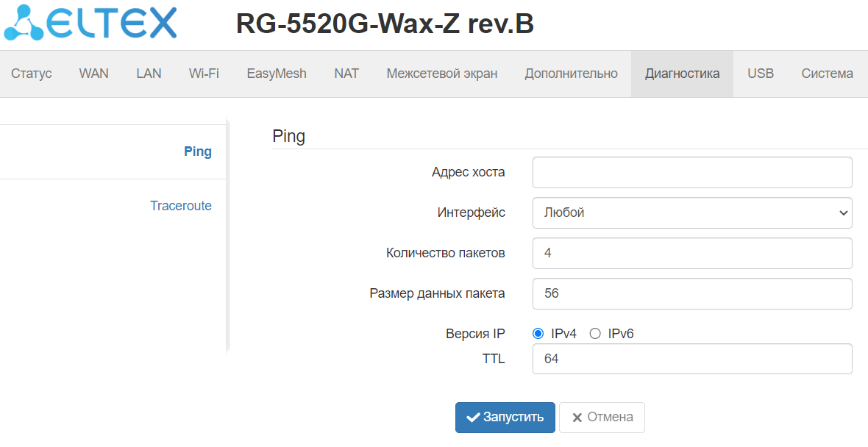868x447 pixels.
Task: Select the IPv6 radio button
Action: coord(595,334)
